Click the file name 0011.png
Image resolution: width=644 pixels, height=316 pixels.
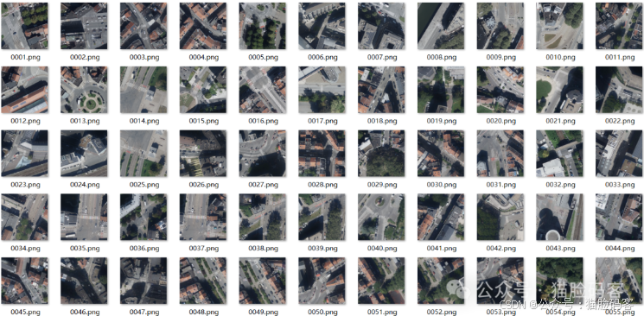click(x=619, y=58)
